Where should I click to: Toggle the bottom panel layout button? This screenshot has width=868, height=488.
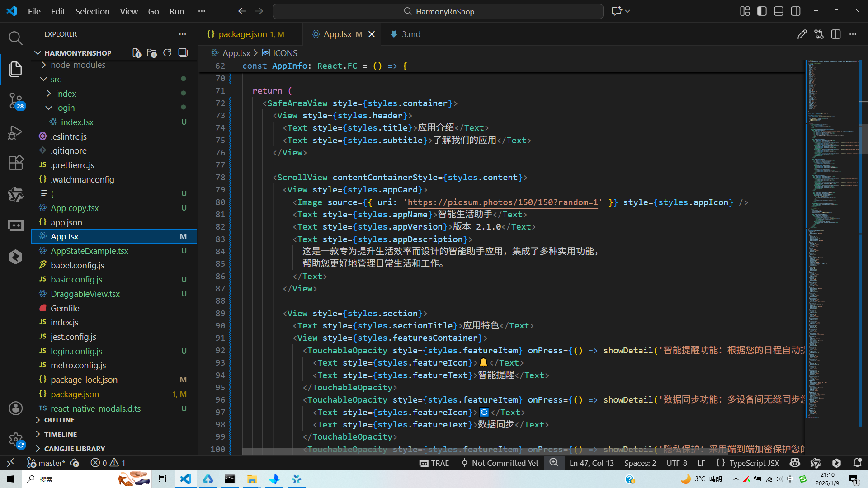[778, 11]
